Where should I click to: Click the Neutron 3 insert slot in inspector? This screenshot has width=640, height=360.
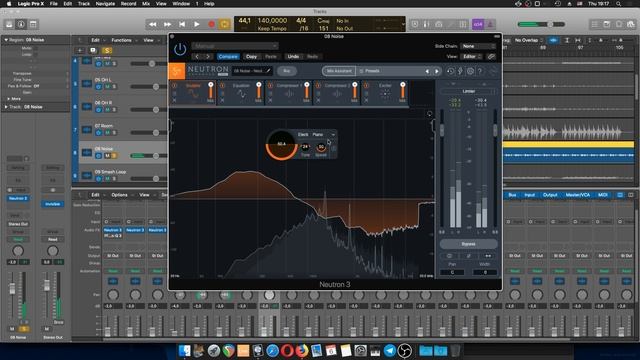pyautogui.click(x=18, y=198)
